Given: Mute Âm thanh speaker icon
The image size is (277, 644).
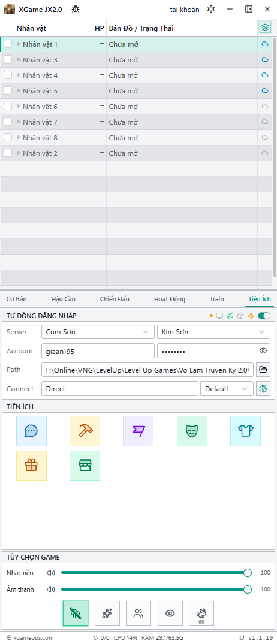Looking at the screenshot, I should [51, 589].
